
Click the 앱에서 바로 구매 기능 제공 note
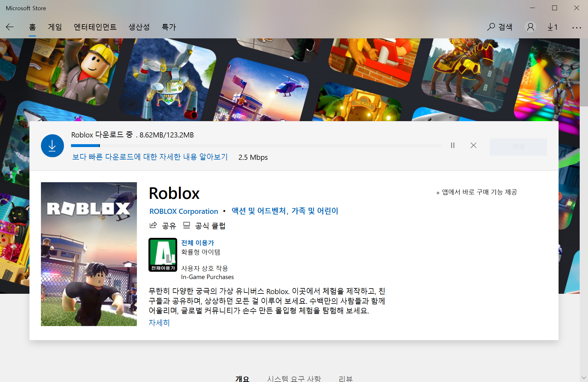pyautogui.click(x=477, y=192)
